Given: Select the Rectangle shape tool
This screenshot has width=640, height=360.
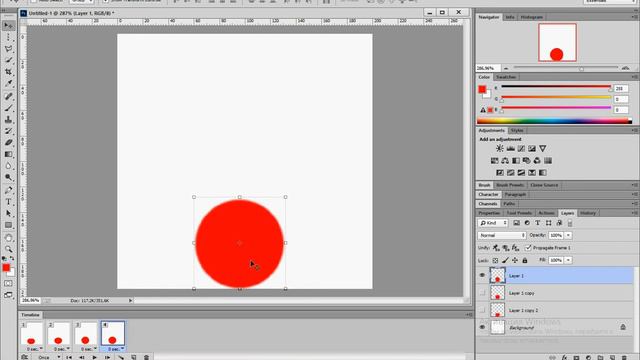Looking at the screenshot, I should coord(8,225).
